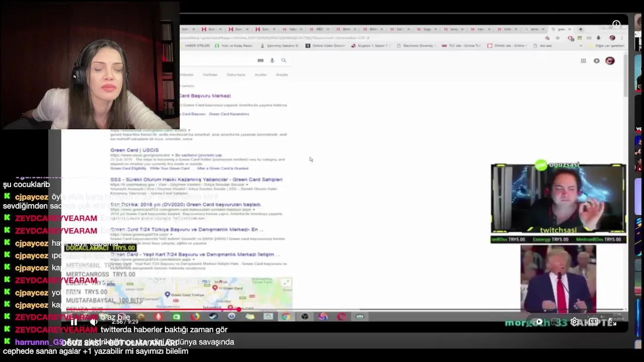644x362 pixels.
Task: Click the 'MUSTAFABAYSAL 100 BITS' donation entry
Action: (x=105, y=301)
